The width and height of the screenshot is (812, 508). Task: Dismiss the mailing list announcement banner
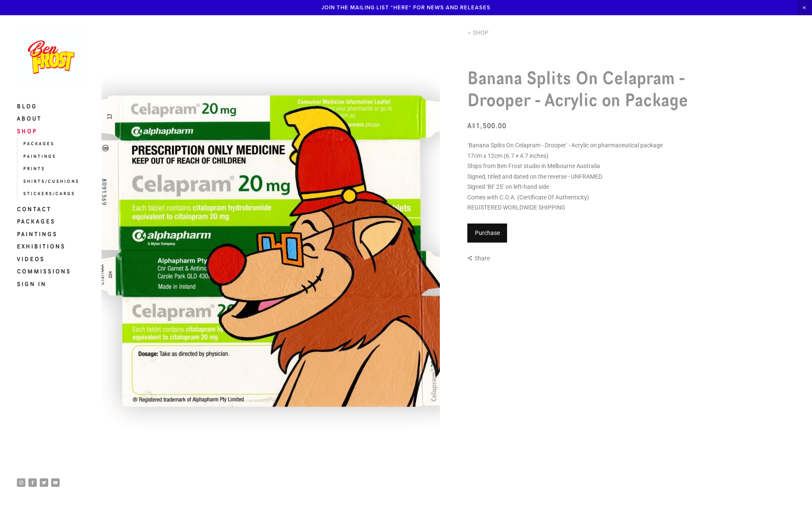click(x=804, y=8)
